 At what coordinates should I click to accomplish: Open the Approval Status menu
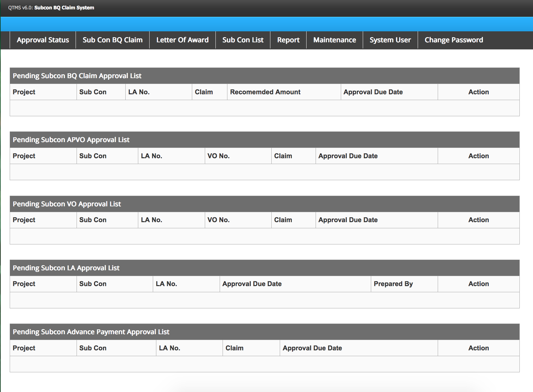point(43,40)
